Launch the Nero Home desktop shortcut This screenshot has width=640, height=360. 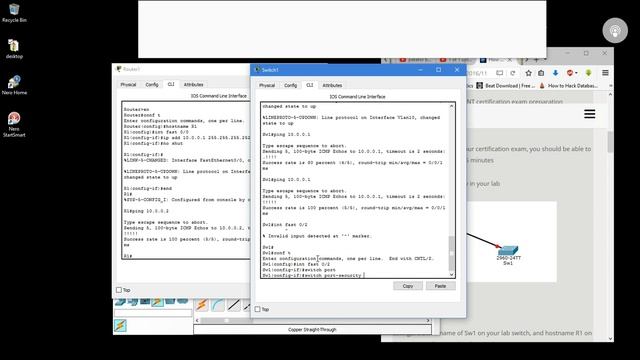point(14,85)
